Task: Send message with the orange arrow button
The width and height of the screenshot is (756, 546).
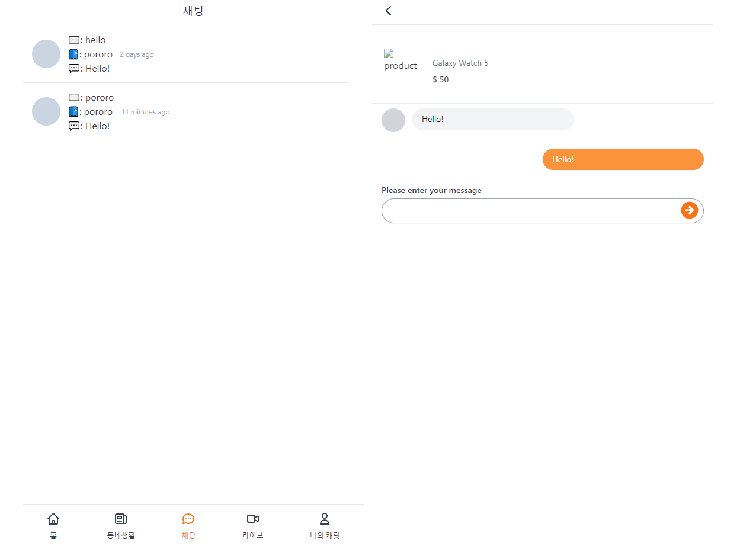Action: [x=689, y=210]
